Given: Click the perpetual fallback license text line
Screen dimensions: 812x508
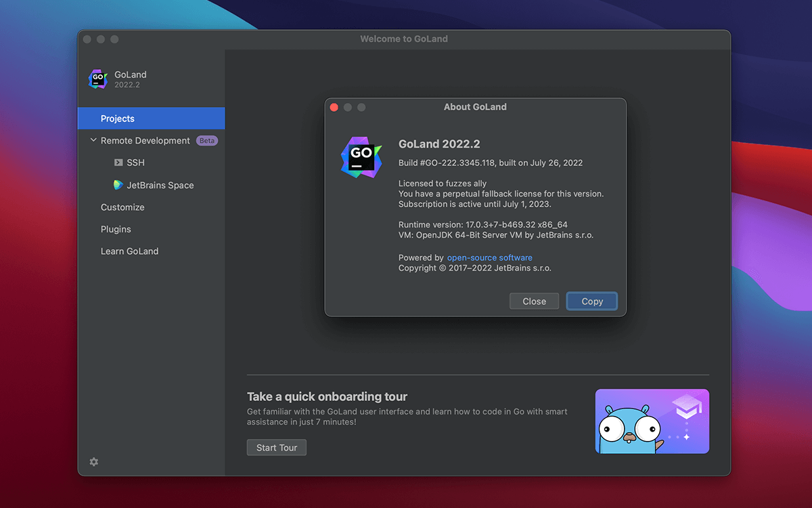Looking at the screenshot, I should (501, 194).
